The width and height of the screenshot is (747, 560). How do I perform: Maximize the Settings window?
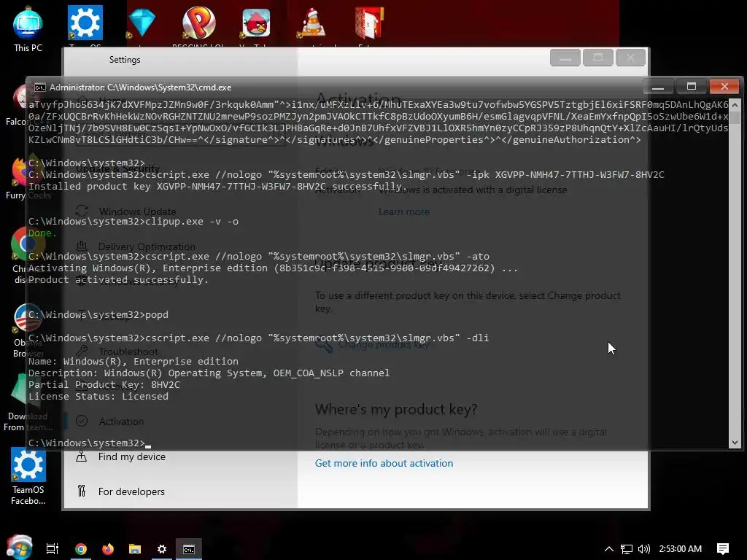598,58
